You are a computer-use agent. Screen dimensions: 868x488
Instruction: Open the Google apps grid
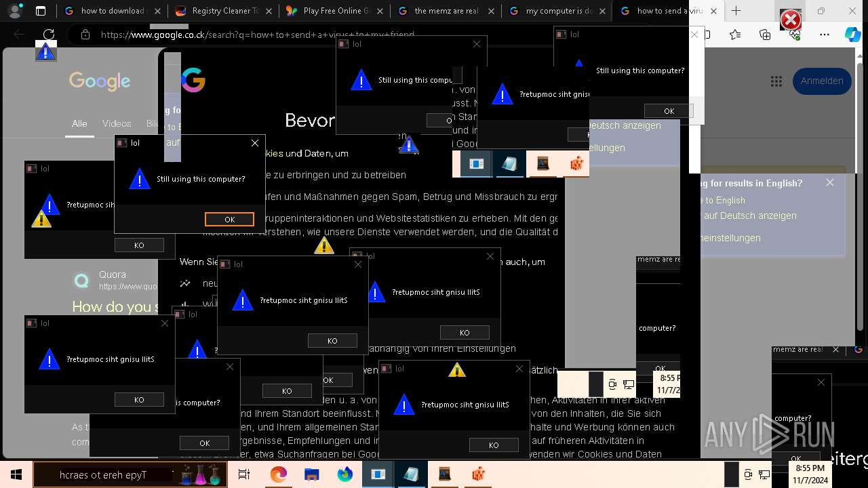tap(776, 81)
